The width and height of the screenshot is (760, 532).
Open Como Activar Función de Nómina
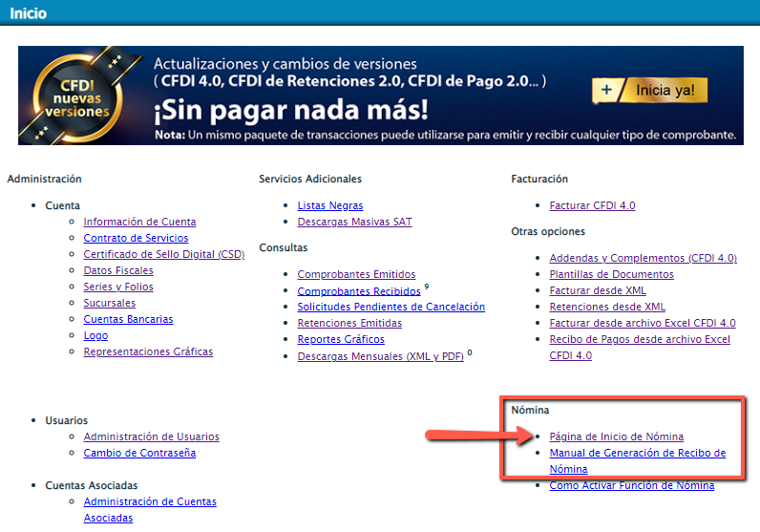[x=631, y=485]
